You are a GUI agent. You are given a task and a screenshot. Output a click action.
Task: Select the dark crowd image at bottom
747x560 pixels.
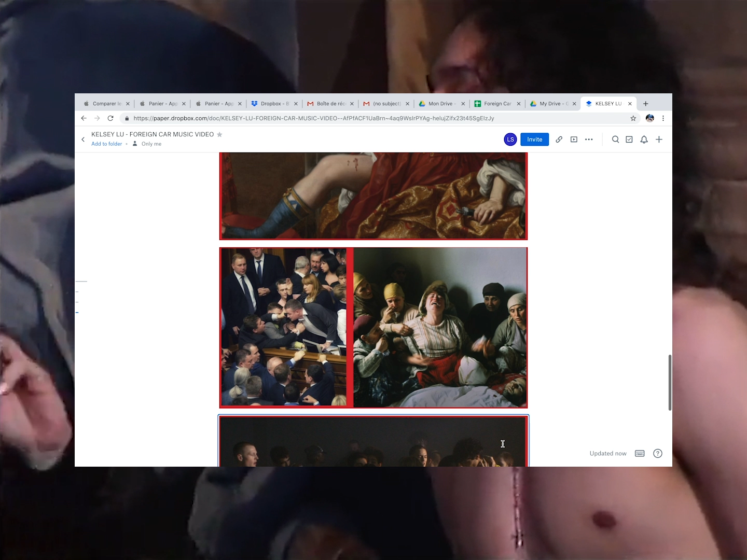tap(374, 441)
